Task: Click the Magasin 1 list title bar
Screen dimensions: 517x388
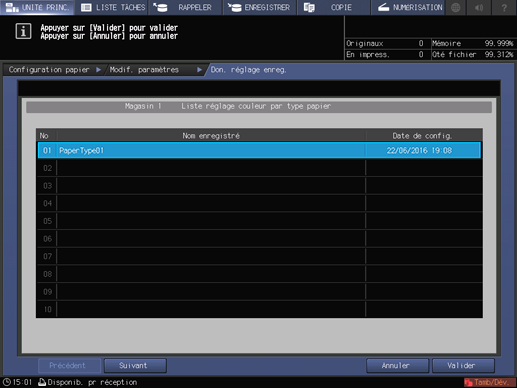Action: pyautogui.click(x=259, y=107)
